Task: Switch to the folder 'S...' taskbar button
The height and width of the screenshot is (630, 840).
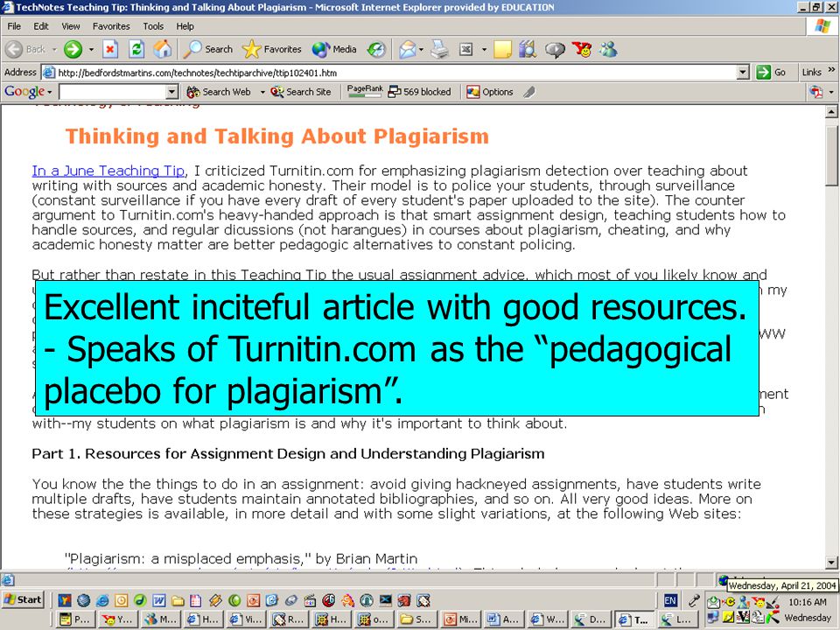Action: click(x=417, y=619)
